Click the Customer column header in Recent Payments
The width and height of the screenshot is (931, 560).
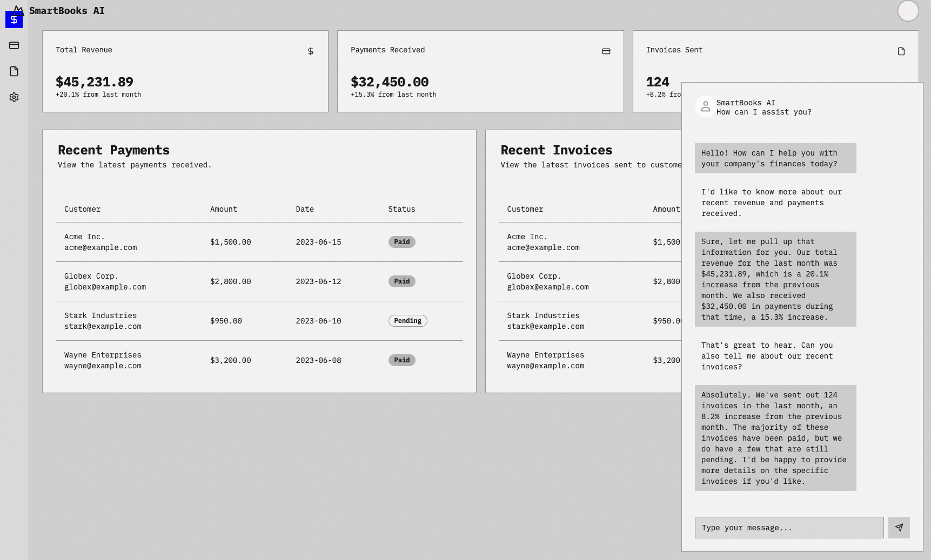click(82, 209)
